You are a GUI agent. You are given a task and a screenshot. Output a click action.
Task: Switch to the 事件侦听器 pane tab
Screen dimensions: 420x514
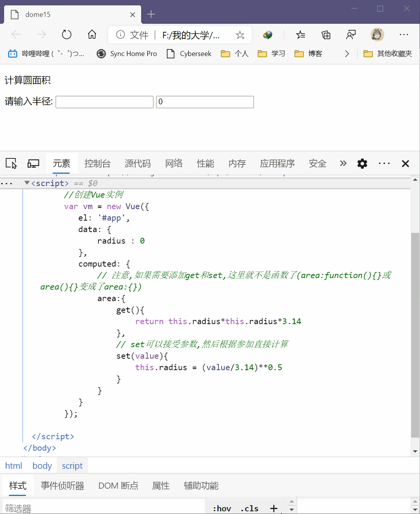pos(63,486)
